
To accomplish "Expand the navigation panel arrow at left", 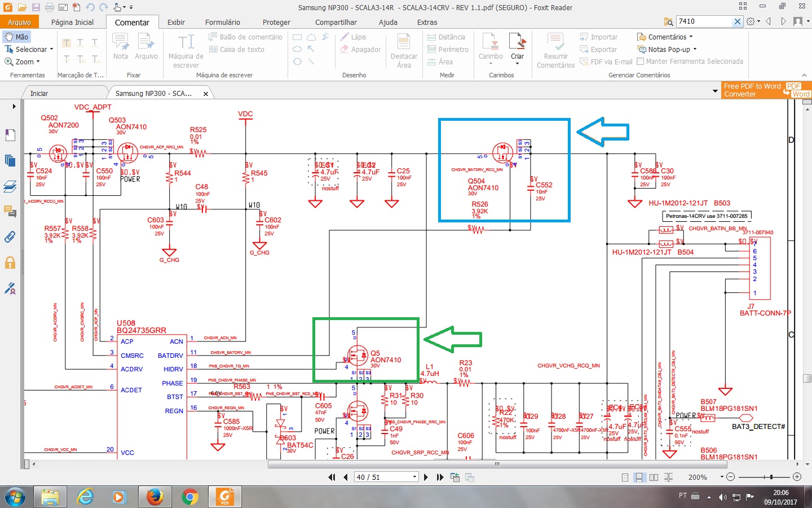I will coord(14,106).
